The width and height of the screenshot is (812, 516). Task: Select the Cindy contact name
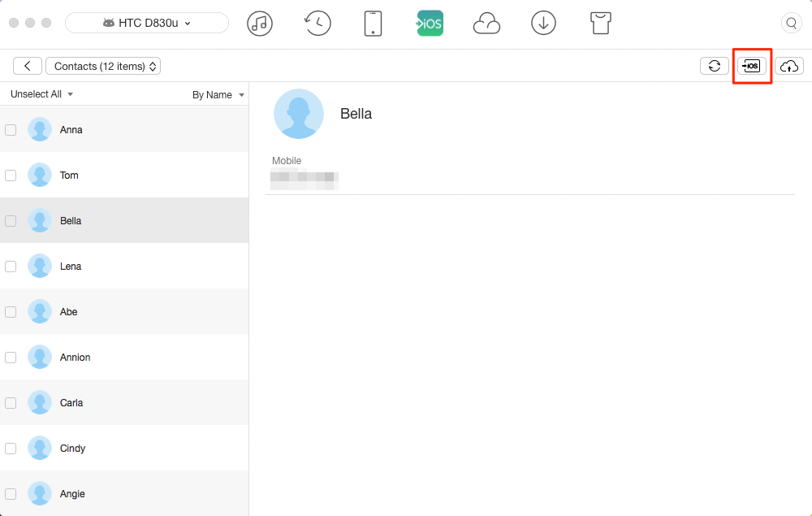(x=72, y=448)
